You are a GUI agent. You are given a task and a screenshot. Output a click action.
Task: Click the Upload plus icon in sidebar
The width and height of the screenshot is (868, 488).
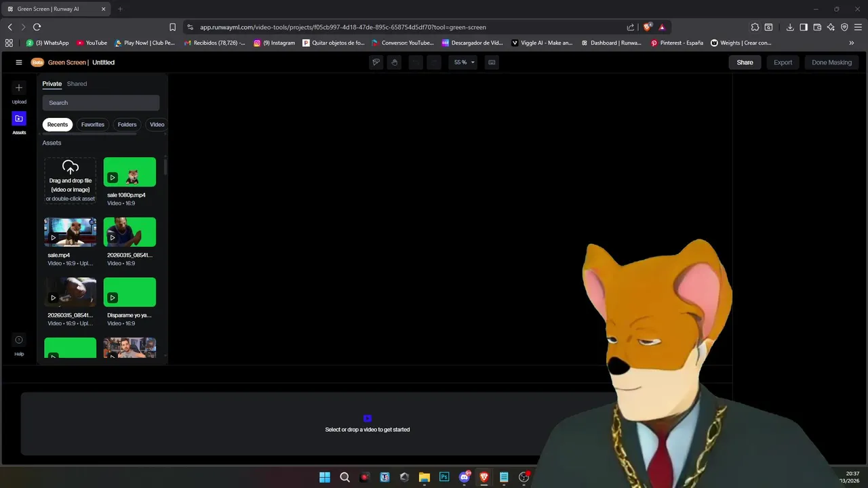[x=19, y=87]
